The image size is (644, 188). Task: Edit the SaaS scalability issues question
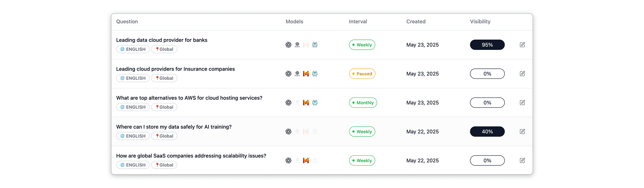[x=522, y=161]
